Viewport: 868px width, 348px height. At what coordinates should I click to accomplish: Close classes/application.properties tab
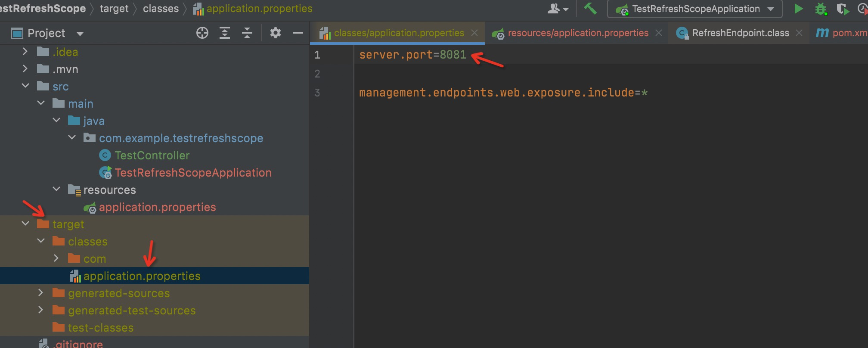(x=474, y=33)
